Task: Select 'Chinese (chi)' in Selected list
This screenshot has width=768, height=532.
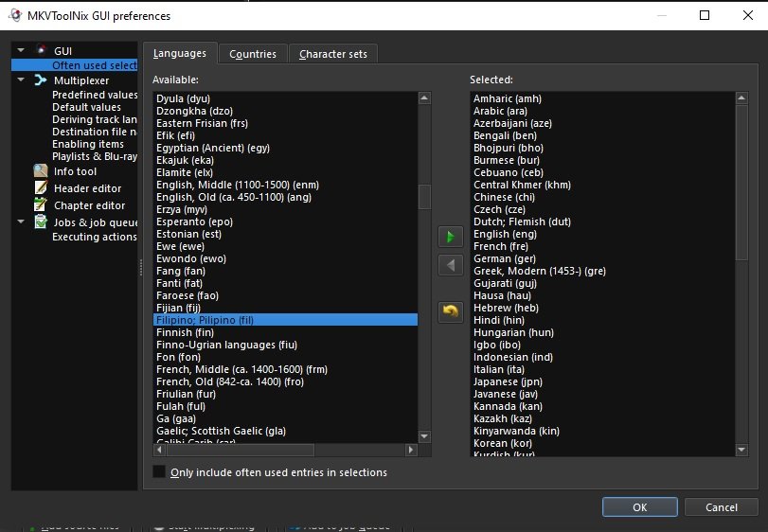Action: pyautogui.click(x=602, y=197)
